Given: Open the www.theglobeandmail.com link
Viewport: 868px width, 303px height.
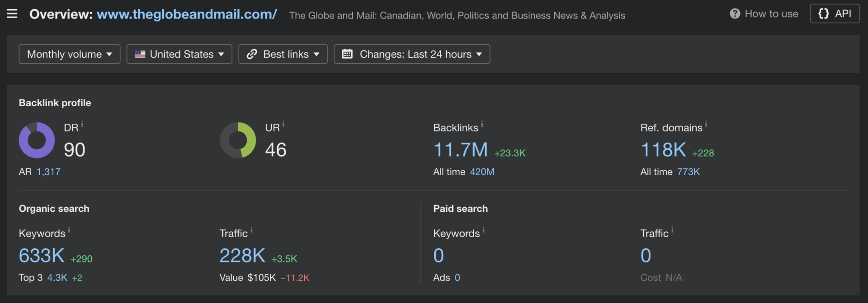Looking at the screenshot, I should tap(187, 14).
